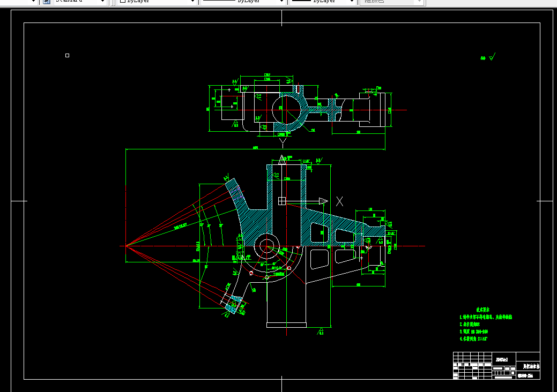This screenshot has height=392, width=557.
Task: Select the drawing number cell in title block
Action: coord(528,375)
